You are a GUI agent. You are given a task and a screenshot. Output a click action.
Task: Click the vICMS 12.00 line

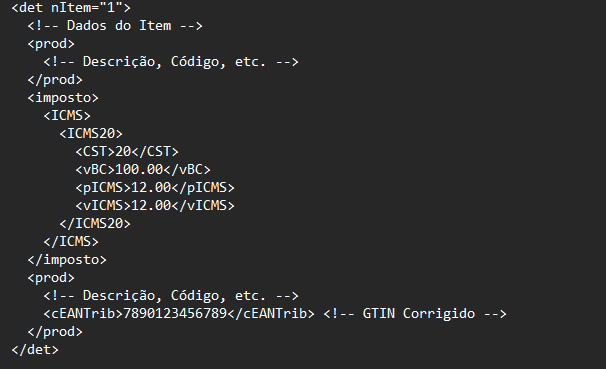pyautogui.click(x=155, y=206)
